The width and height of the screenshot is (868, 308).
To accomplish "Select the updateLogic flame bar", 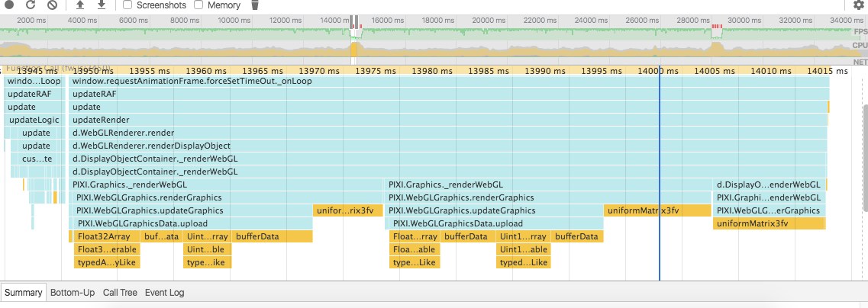I will coord(34,120).
